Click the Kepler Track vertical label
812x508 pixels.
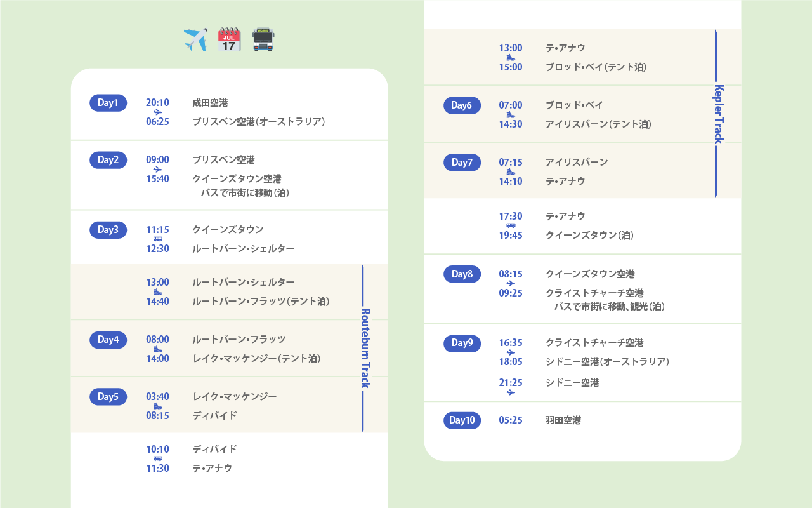719,114
